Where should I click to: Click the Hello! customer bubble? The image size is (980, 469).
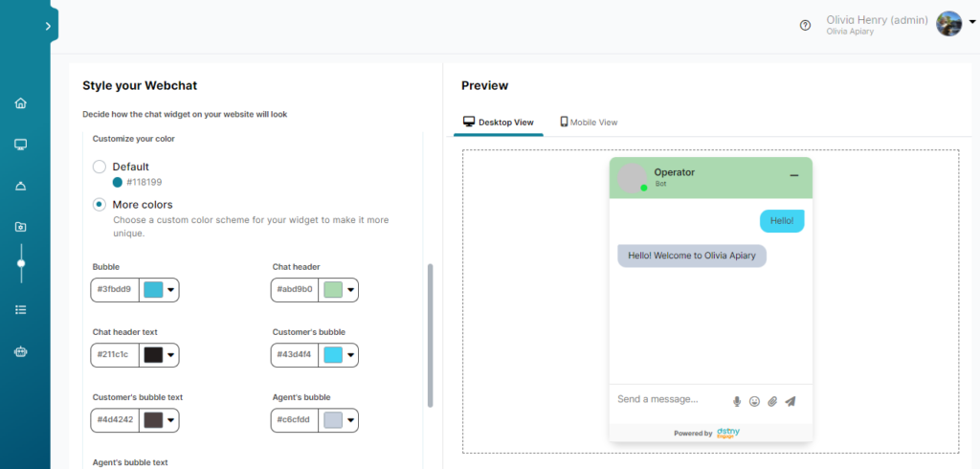tap(782, 221)
